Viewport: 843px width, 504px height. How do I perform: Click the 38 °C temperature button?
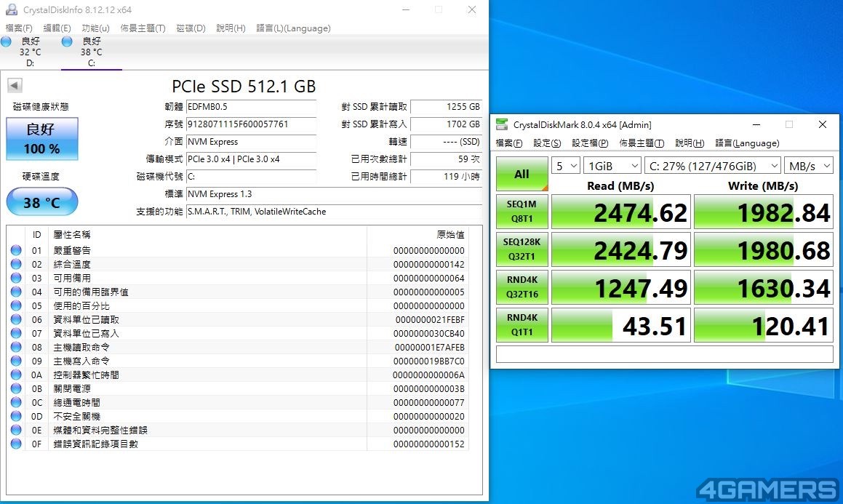[42, 202]
